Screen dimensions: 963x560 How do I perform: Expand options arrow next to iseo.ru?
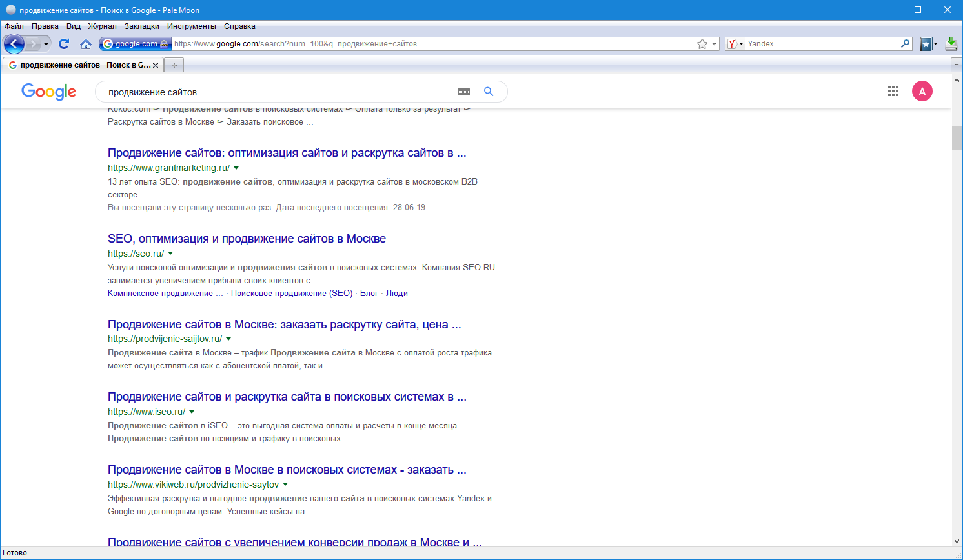(x=192, y=412)
